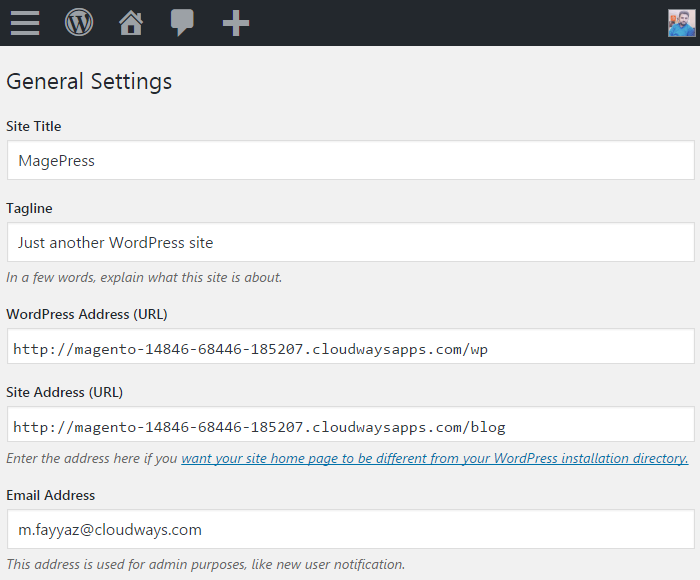Click the WordPress logo icon
This screenshot has width=700, height=580.
tap(79, 22)
